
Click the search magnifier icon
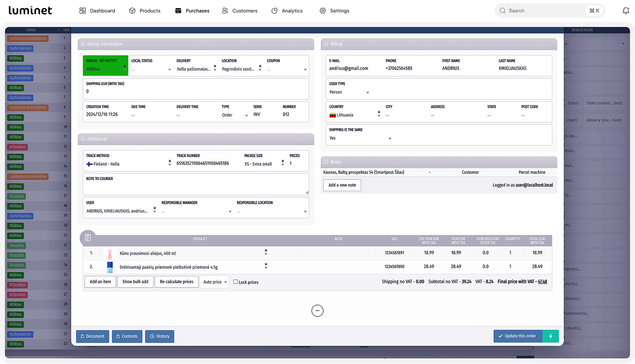pyautogui.click(x=502, y=11)
